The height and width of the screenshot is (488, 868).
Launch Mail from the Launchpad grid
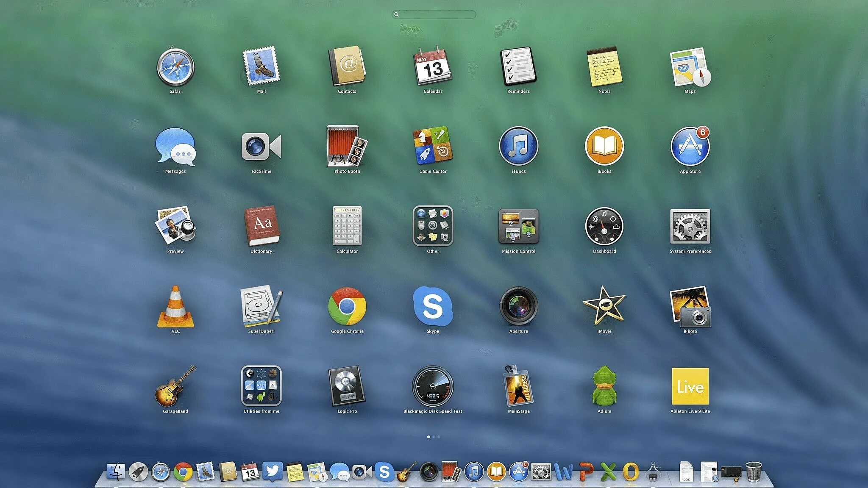pos(261,67)
